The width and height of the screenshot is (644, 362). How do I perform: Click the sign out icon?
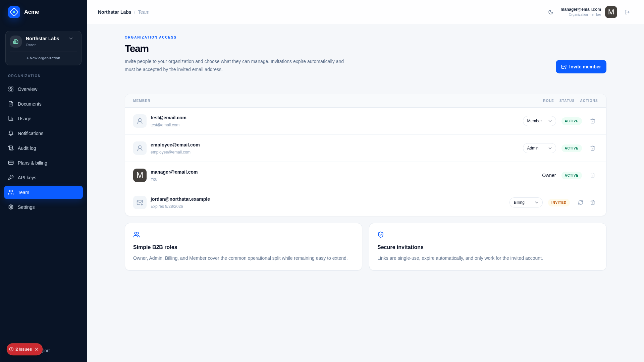(627, 12)
